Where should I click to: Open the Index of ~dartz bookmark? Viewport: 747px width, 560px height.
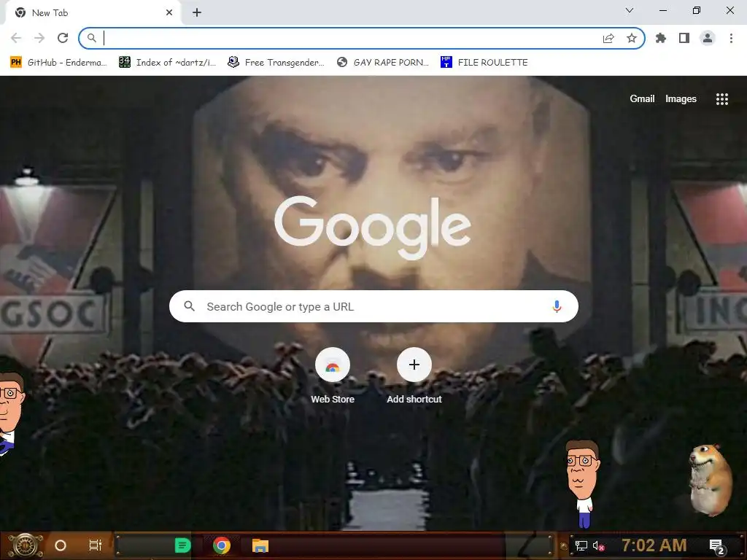(167, 63)
